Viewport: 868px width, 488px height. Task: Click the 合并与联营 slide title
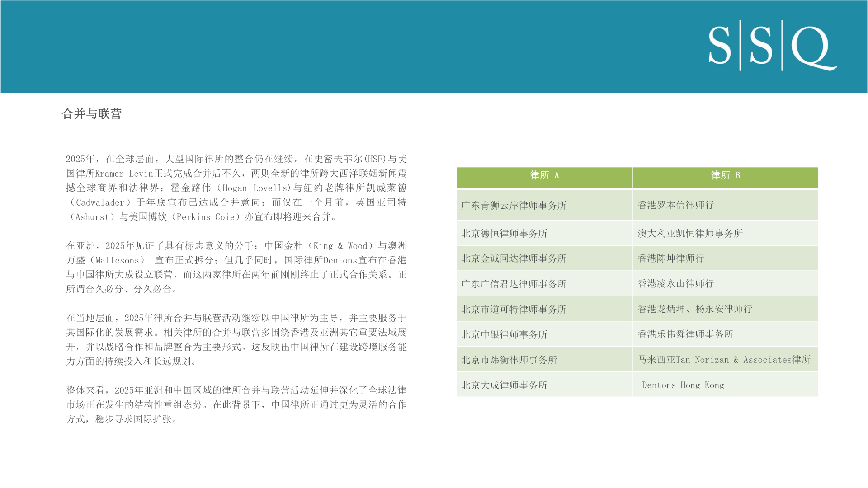click(92, 114)
